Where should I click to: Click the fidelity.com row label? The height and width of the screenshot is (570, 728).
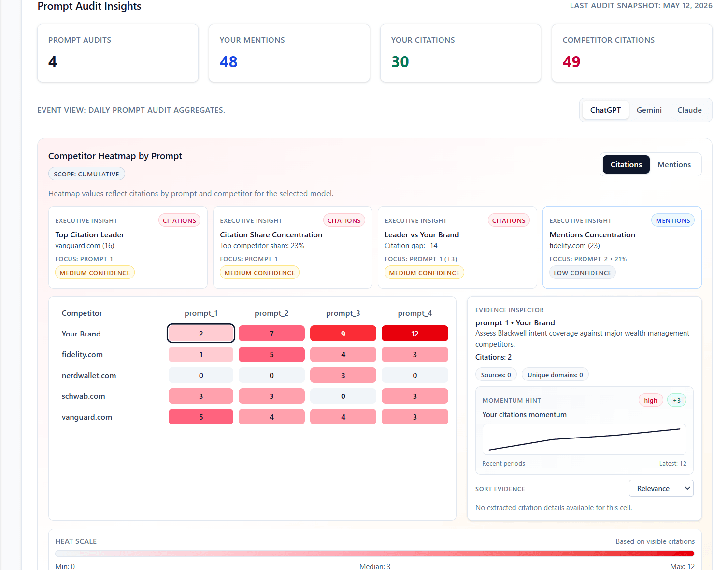82,354
